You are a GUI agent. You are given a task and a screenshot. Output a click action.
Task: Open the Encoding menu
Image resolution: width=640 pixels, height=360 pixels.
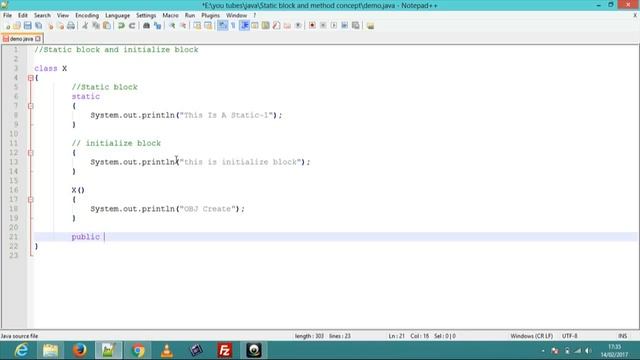point(87,16)
